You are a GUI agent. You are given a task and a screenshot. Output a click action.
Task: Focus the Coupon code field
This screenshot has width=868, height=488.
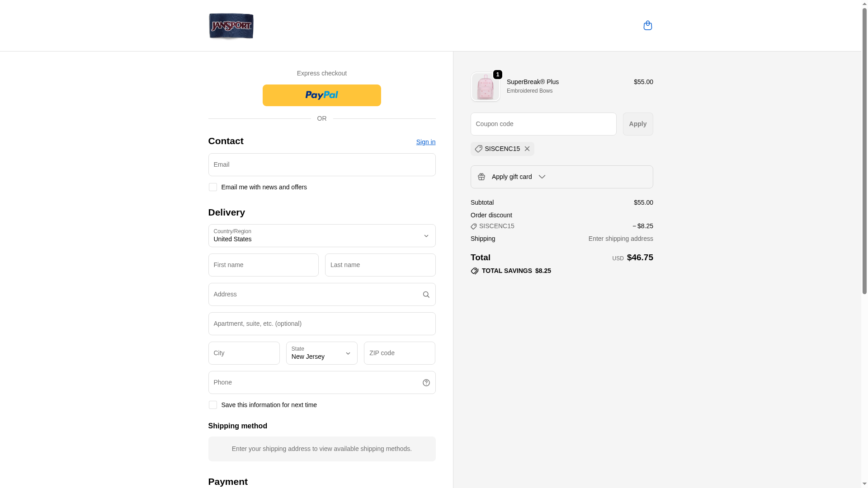pyautogui.click(x=543, y=124)
